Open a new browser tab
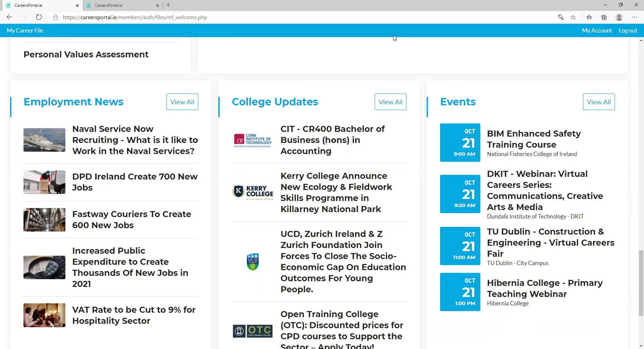 [x=168, y=5]
